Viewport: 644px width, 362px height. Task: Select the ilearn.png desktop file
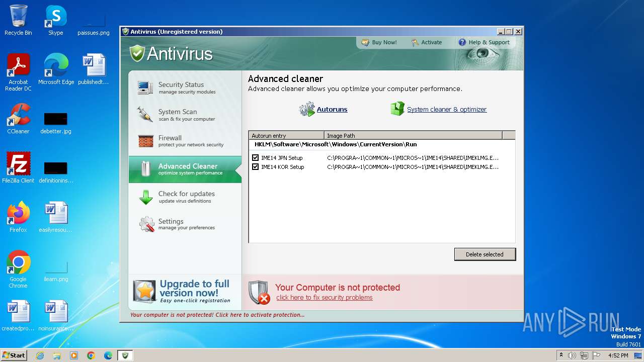tap(56, 272)
